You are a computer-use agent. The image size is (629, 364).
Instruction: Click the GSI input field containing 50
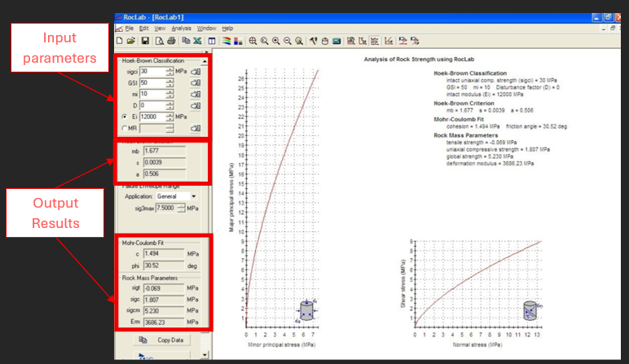[152, 83]
